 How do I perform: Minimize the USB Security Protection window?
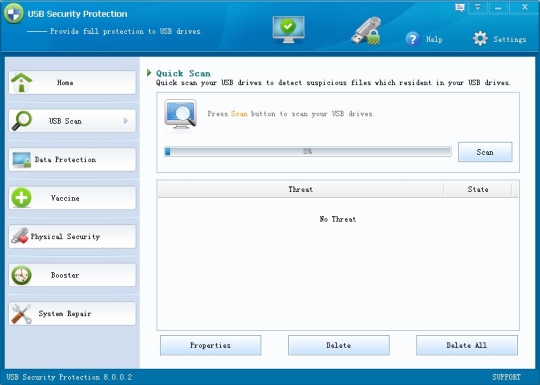(x=498, y=8)
